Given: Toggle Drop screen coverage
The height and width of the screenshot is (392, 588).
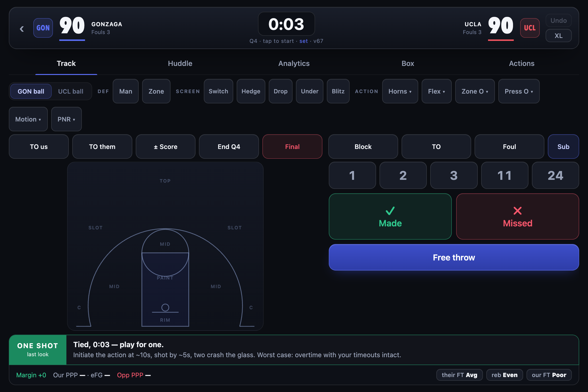Looking at the screenshot, I should pos(281,91).
